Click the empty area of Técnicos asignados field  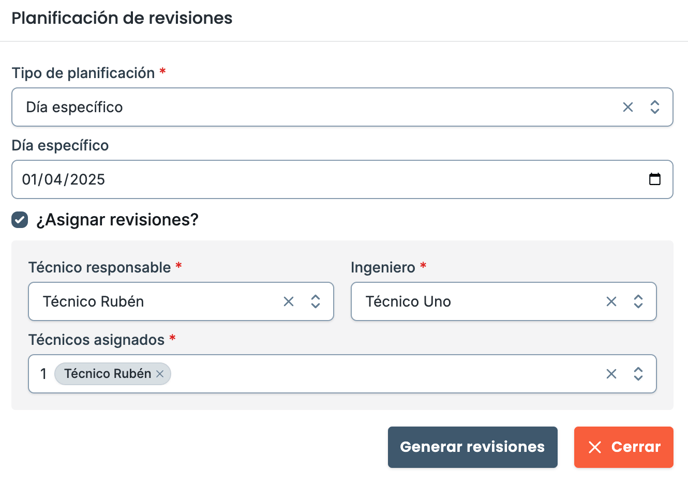[x=386, y=374]
